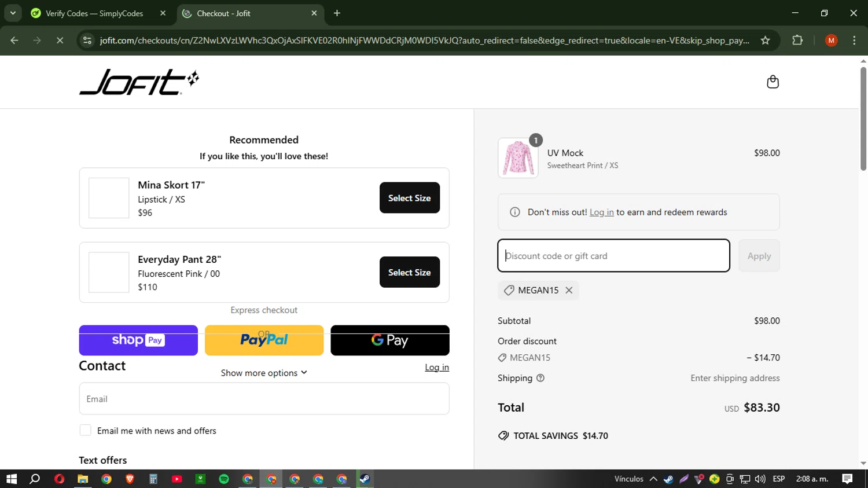Bookmark this page with the star icon
Image resolution: width=868 pixels, height=488 pixels.
tap(765, 41)
